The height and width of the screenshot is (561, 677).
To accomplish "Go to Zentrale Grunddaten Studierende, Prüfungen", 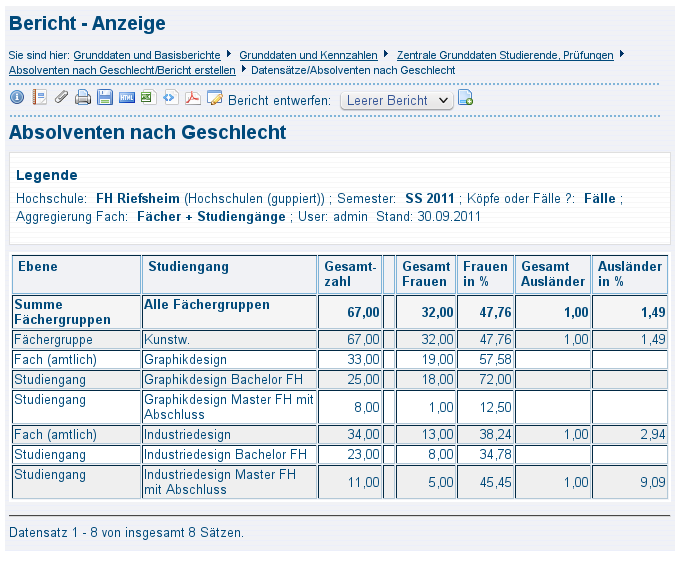I will pos(505,55).
